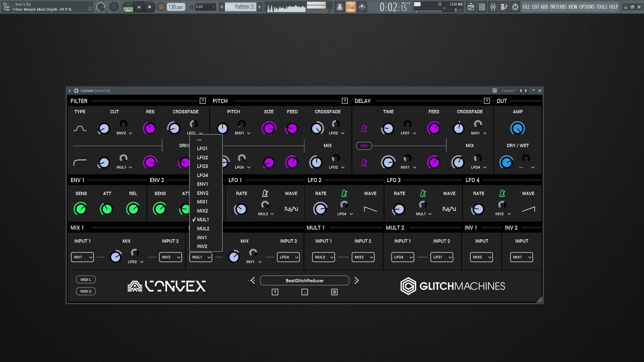Choose MIX2 in the open source list
644x362 pixels.
(x=206, y=211)
